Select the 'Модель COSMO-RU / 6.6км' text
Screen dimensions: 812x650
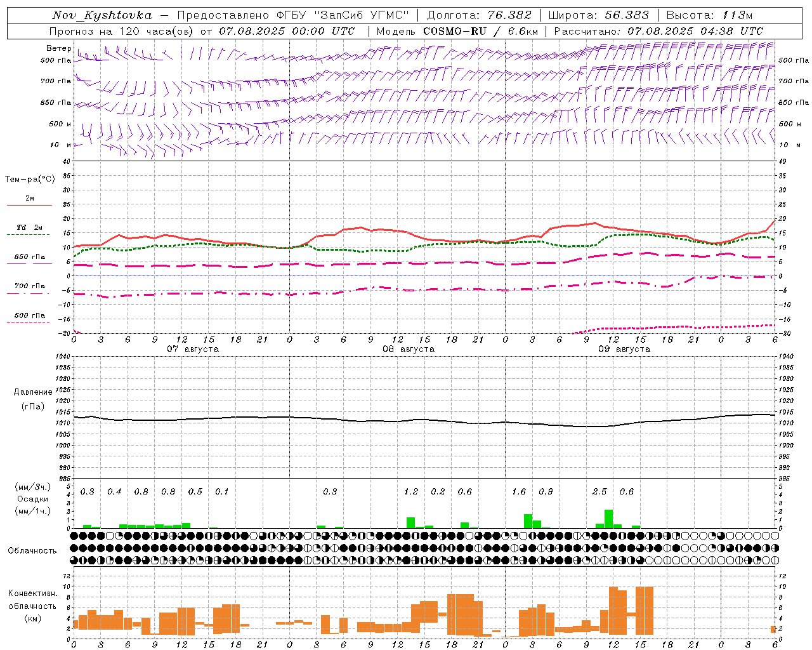tap(457, 31)
